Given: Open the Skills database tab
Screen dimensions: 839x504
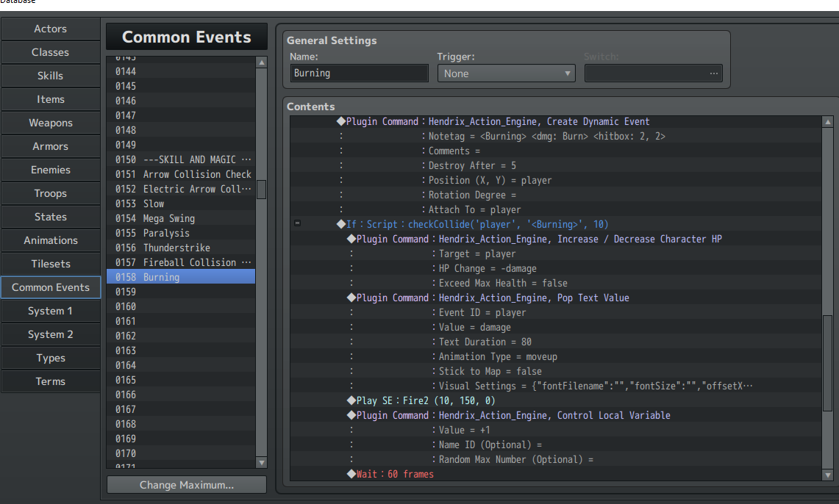Looking at the screenshot, I should click(50, 76).
